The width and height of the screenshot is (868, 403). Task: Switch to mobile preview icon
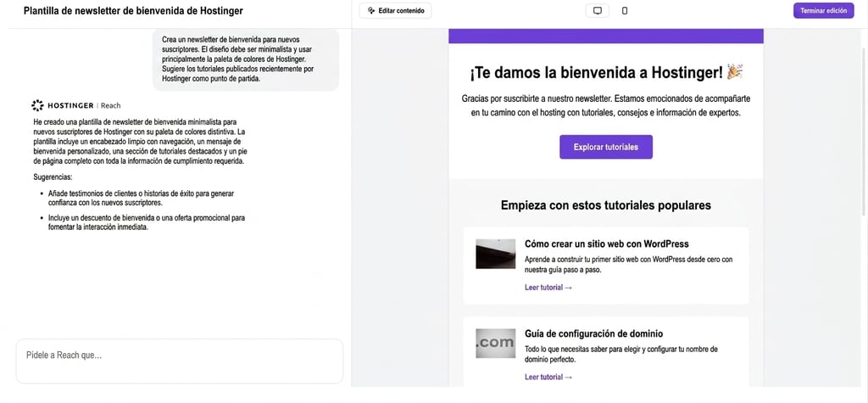point(625,10)
